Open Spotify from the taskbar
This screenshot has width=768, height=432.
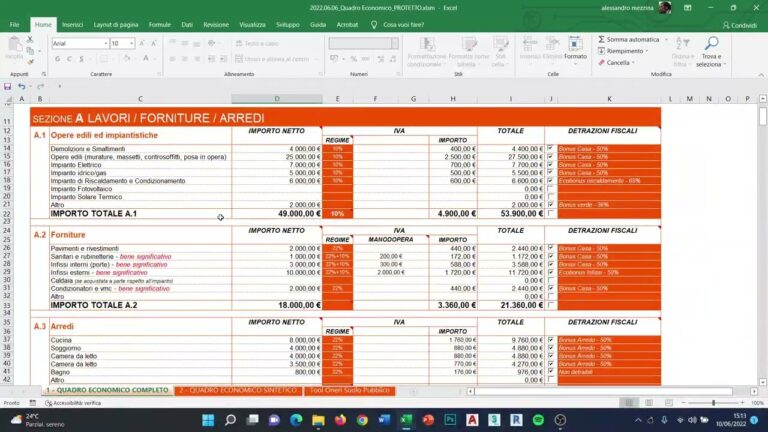538,420
